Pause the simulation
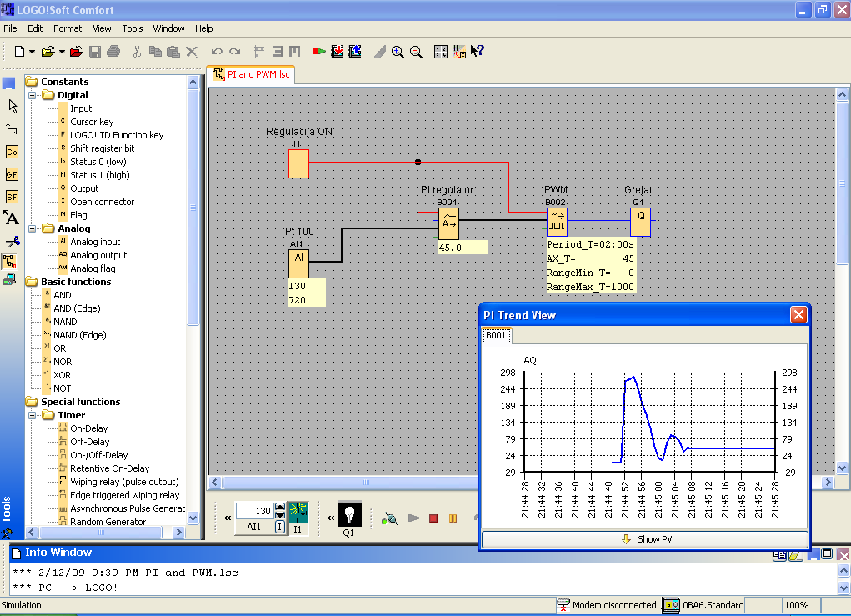The image size is (851, 616). click(453, 518)
